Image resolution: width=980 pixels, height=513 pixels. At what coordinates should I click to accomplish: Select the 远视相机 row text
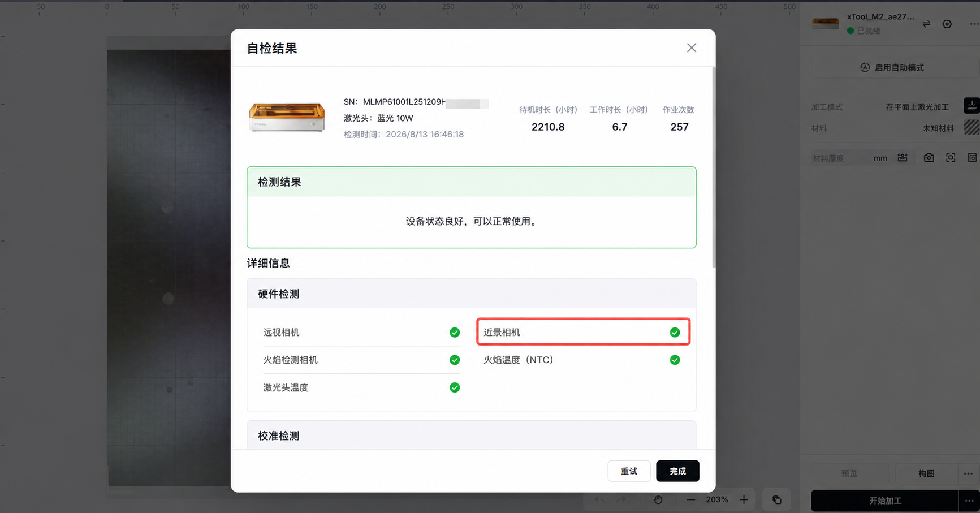pos(281,333)
